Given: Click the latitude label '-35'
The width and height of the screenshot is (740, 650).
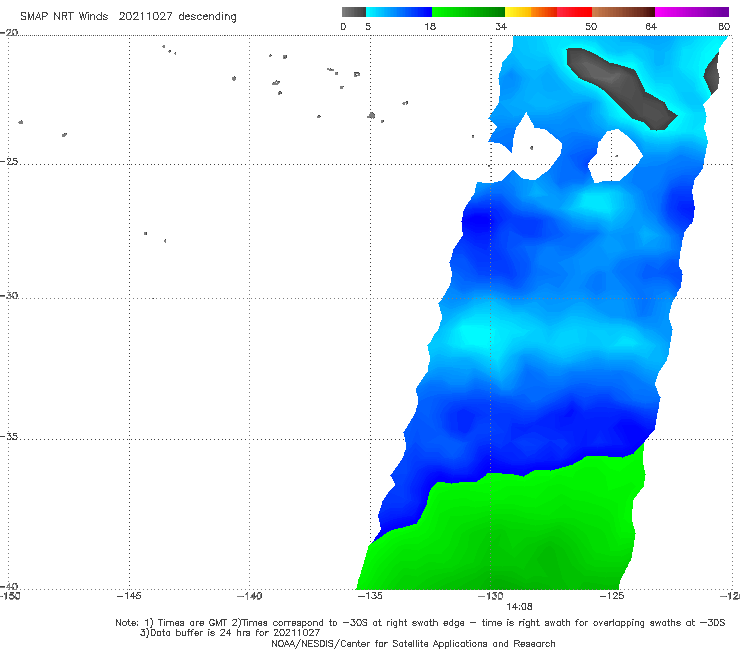Looking at the screenshot, I should pos(9,437).
